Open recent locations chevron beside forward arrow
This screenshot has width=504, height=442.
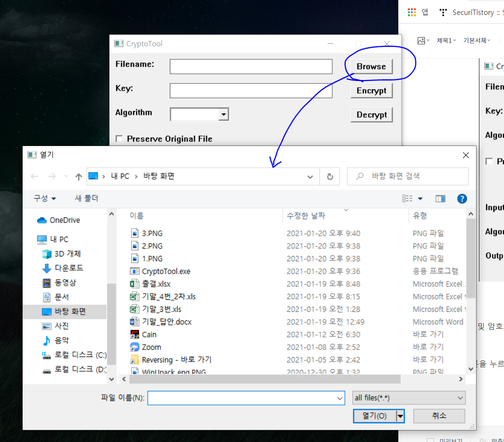(x=66, y=176)
